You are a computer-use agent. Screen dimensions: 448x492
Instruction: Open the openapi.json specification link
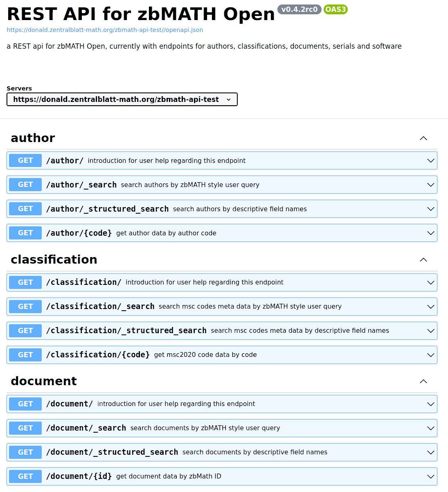pyautogui.click(x=105, y=30)
